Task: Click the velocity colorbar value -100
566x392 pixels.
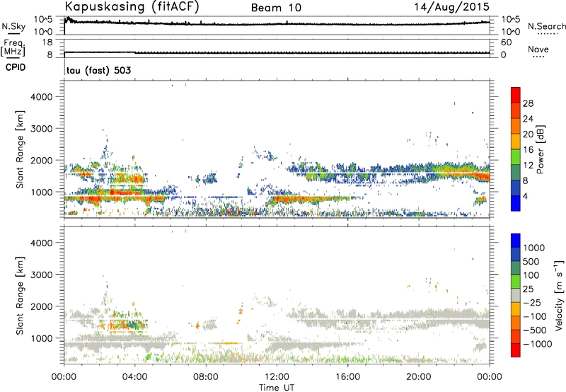Action: click(x=535, y=316)
